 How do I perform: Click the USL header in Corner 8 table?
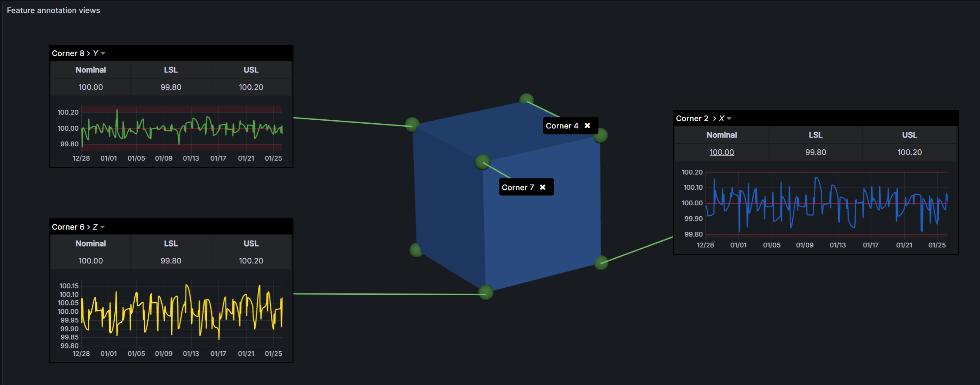coord(251,70)
